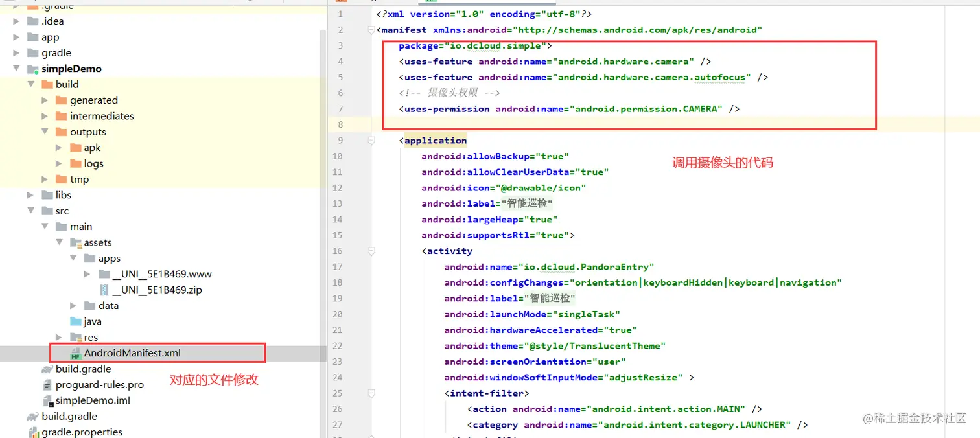Click android:windowSoftInputMode="adjustResize" line
The image size is (980, 438).
coord(569,377)
